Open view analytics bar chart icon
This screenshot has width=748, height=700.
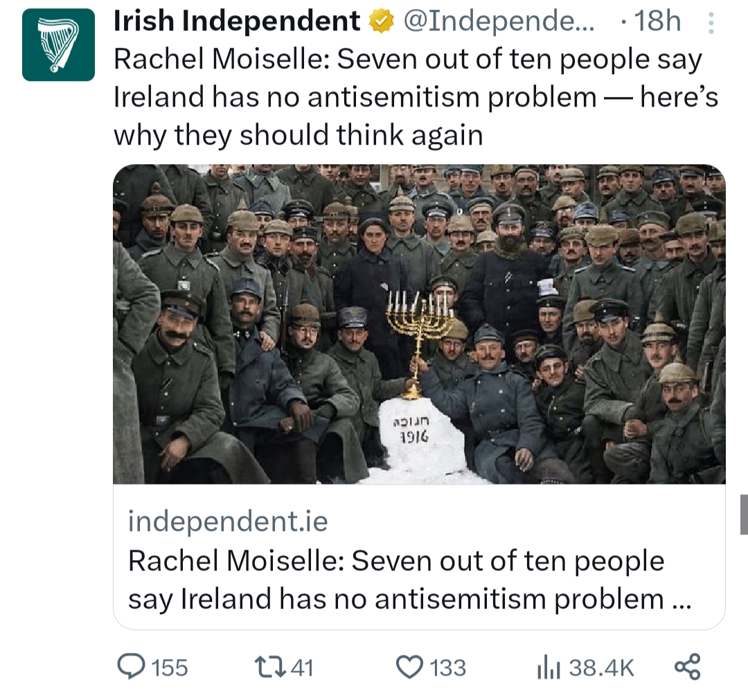pos(549,667)
